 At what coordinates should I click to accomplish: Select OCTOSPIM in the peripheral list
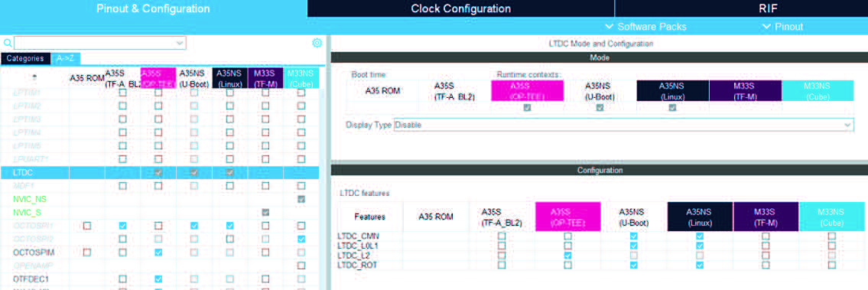[x=33, y=253]
